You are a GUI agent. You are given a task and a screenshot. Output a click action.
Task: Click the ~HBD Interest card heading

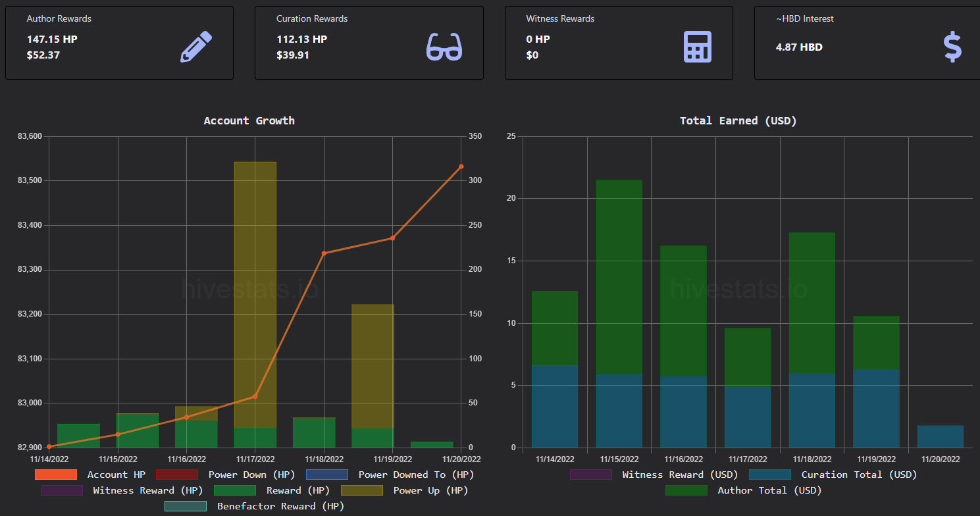pos(805,18)
